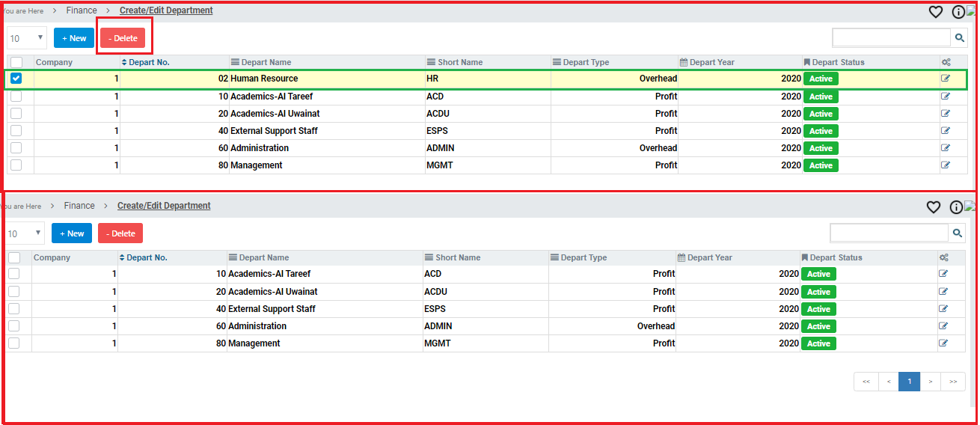Click the edit icon for Human Resource row
The height and width of the screenshot is (425, 980).
(x=946, y=79)
